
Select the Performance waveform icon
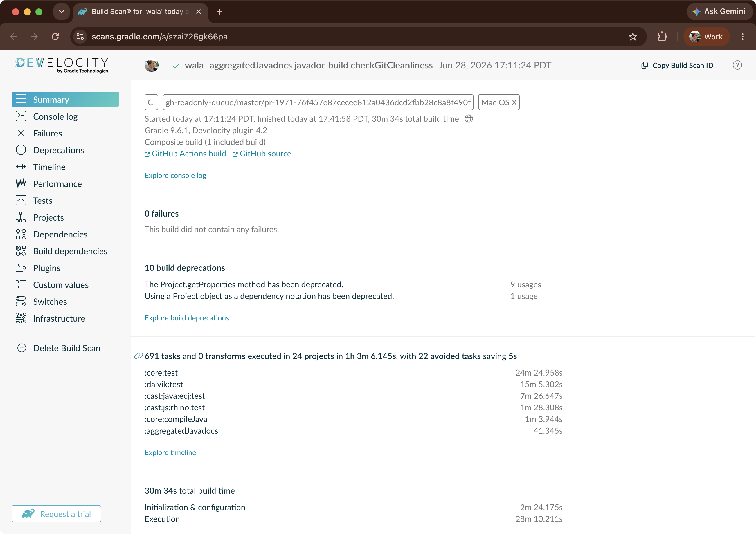(21, 183)
